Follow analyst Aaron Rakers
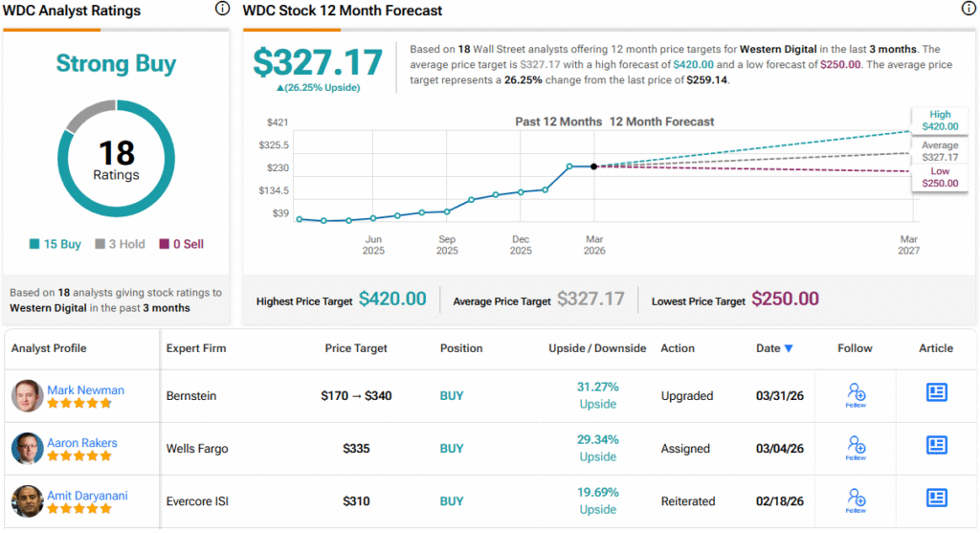This screenshot has height=533, width=980. click(856, 448)
